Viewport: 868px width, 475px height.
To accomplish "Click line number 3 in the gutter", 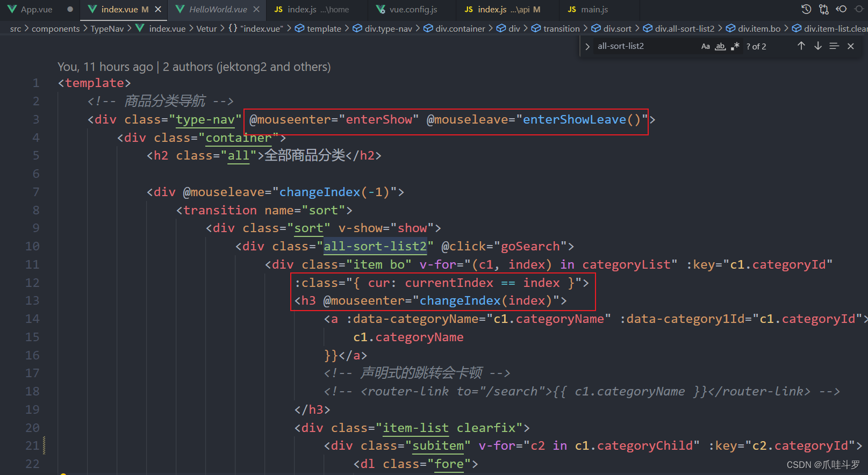I will (x=36, y=119).
